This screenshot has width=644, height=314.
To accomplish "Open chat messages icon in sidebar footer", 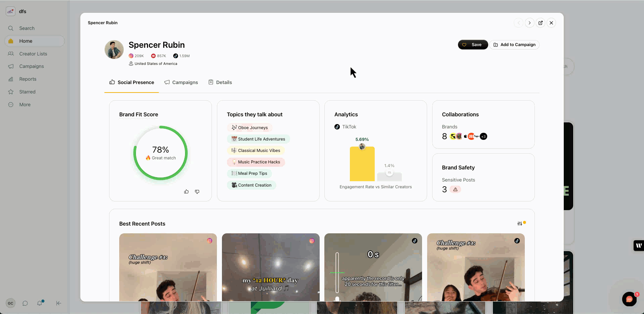I will point(25,303).
